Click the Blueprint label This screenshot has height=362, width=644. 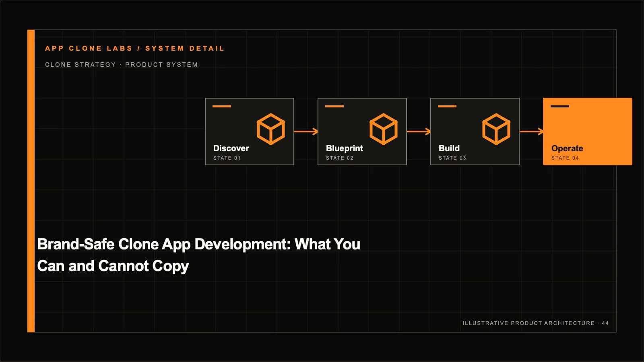pyautogui.click(x=345, y=148)
